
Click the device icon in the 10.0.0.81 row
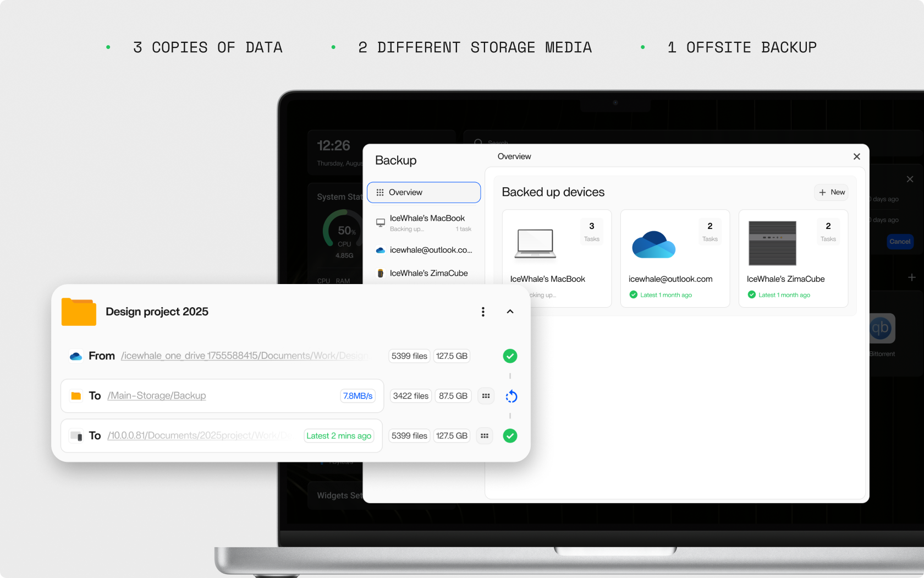(x=76, y=436)
